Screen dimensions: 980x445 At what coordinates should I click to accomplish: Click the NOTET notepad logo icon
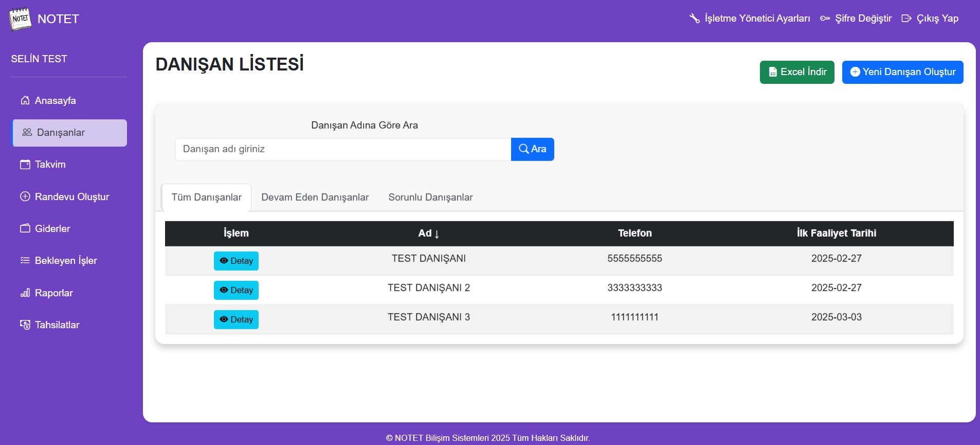20,19
